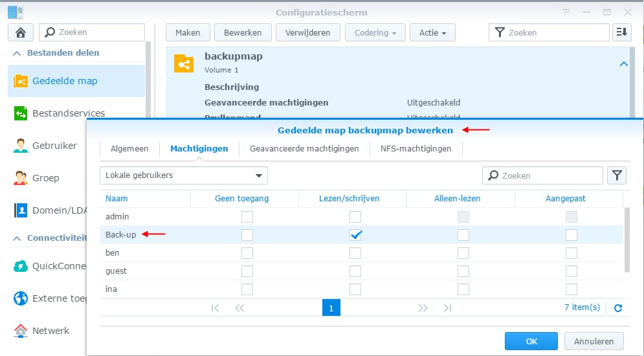Click the home icon in control panel
The height and width of the screenshot is (356, 644).
tap(20, 32)
